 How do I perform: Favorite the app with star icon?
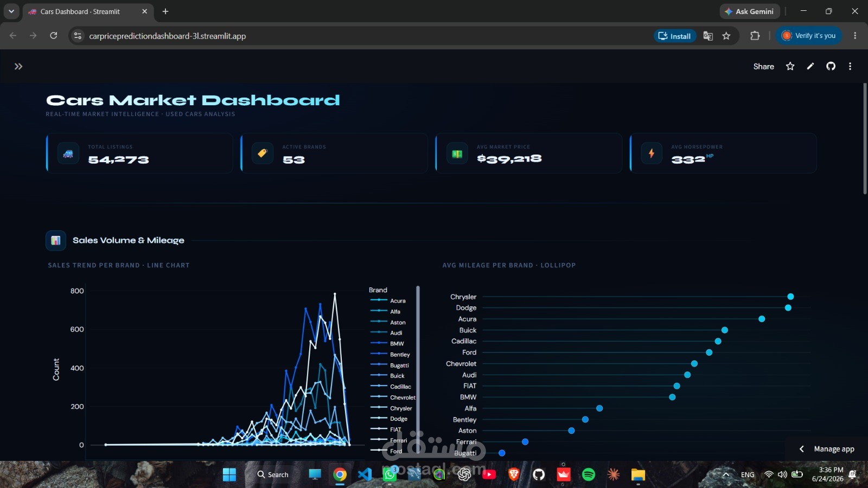790,66
